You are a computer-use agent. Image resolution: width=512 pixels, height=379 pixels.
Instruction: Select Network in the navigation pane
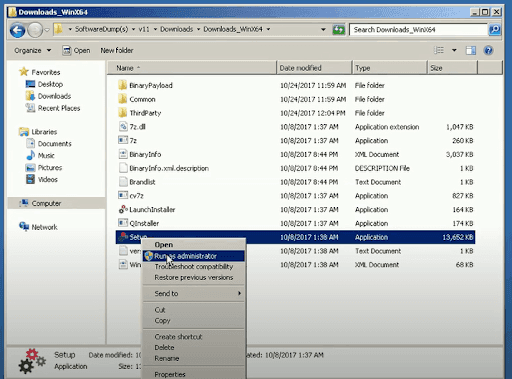[x=44, y=227]
